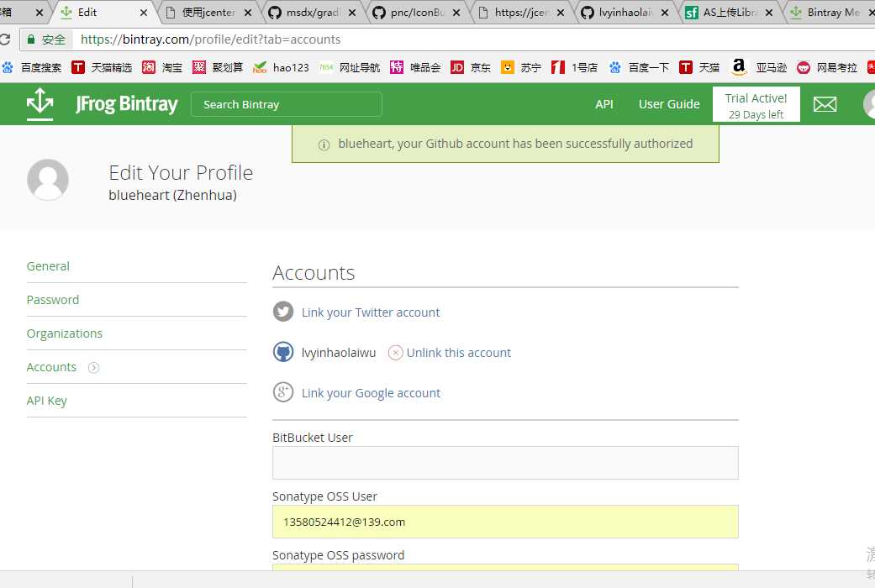875x588 pixels.
Task: Click the Google plus icon
Action: [283, 392]
